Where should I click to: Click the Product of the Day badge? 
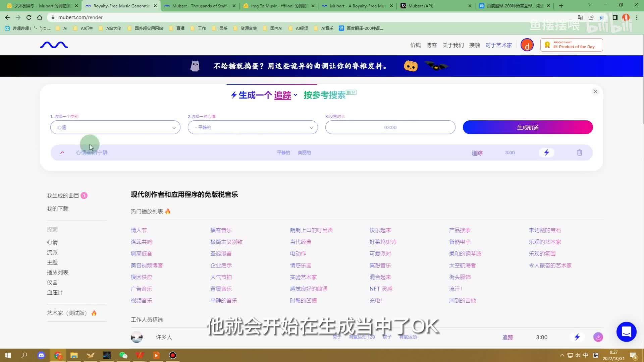pos(571,45)
